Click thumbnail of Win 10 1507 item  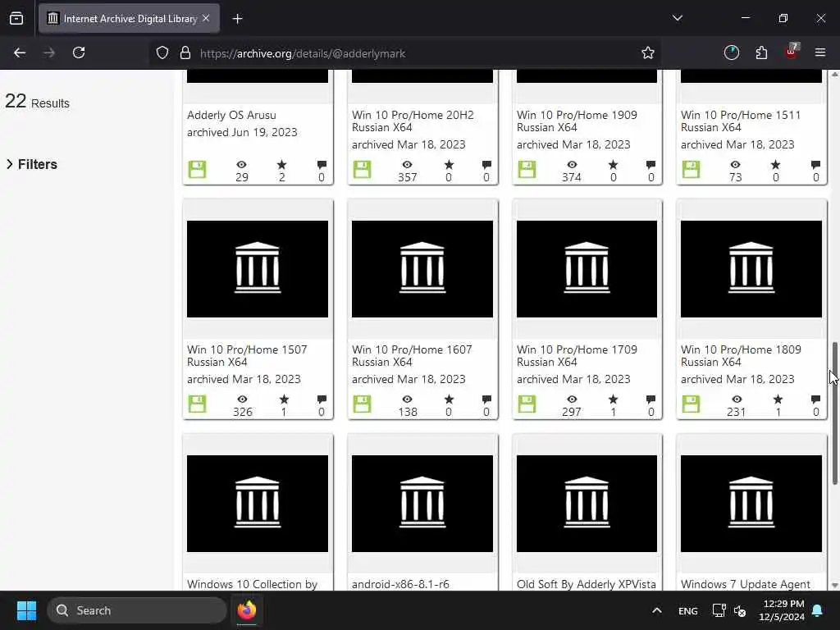(258, 269)
